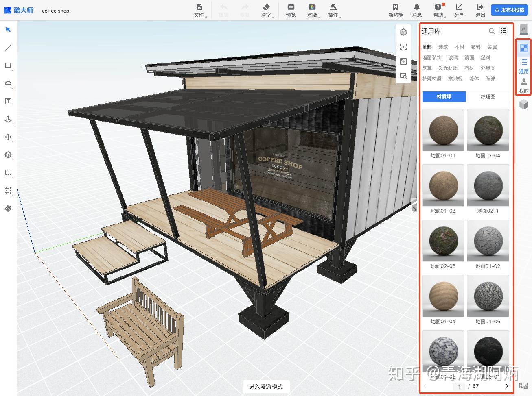Screen dimensions: 532x396
Task: Filter materials by 玻璃
Action: coord(453,58)
